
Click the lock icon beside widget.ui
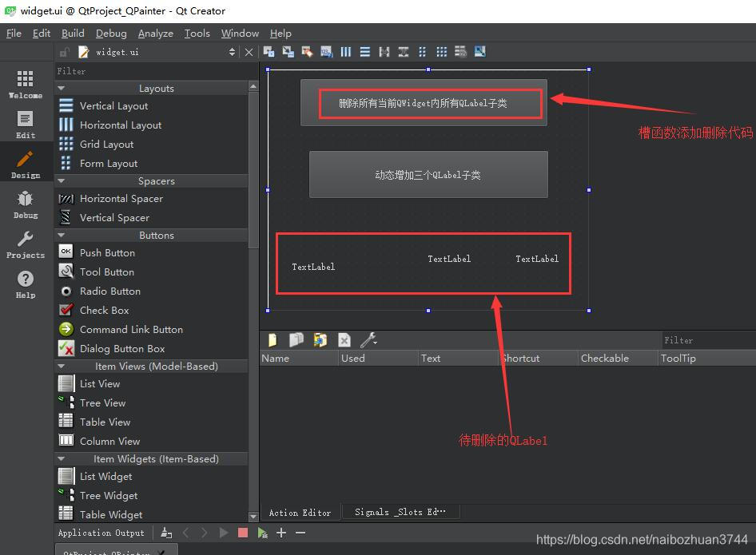click(x=65, y=52)
